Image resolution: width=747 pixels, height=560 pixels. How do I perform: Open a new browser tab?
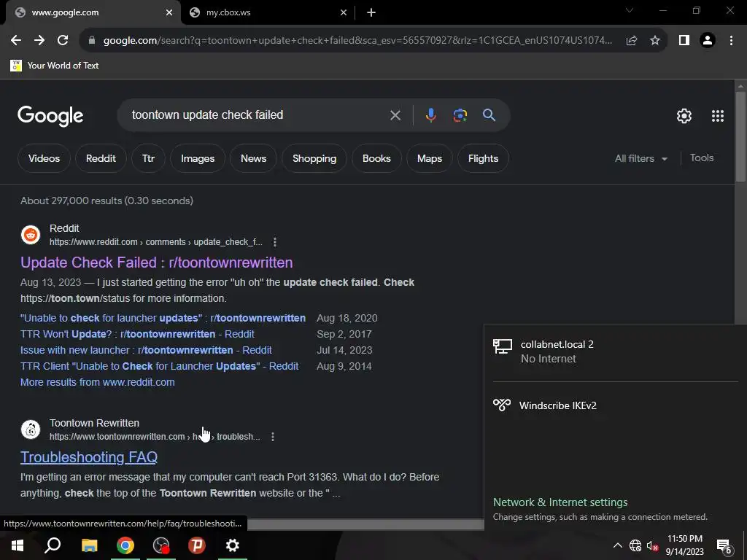371,13
